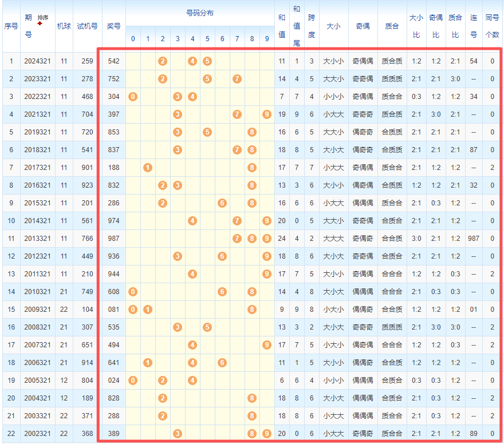The image size is (504, 444).
Task: Click orange ball 7 in row 2023321
Action: 237,79
